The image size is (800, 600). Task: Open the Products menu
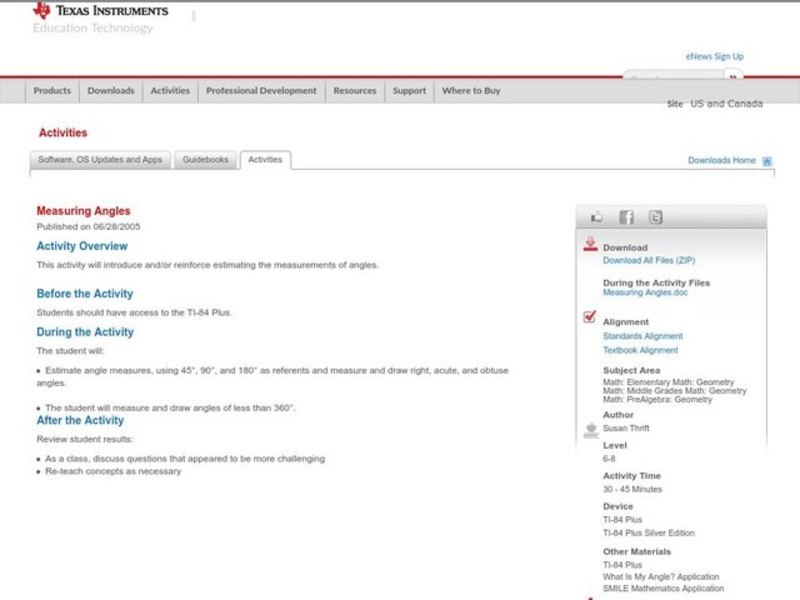coord(52,91)
